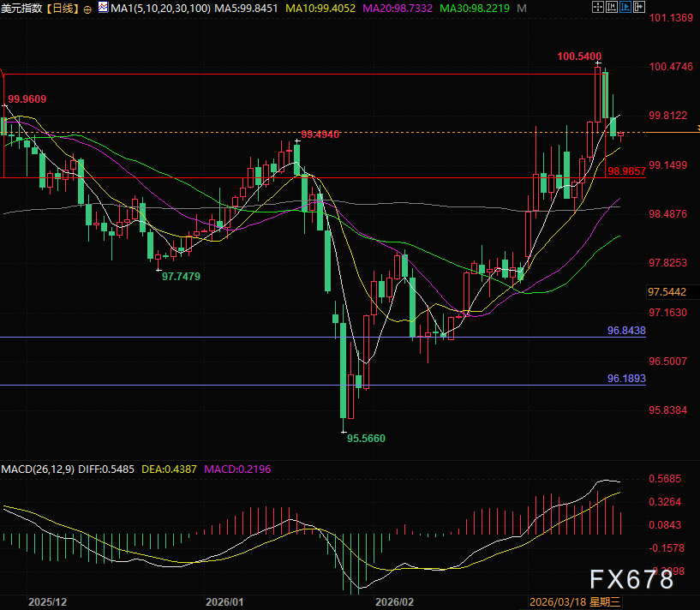Click the 2026/03/18 星期三 date marker

[x=575, y=602]
